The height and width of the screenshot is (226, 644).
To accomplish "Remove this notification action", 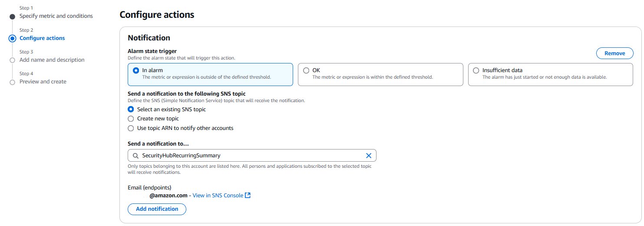I will (x=614, y=53).
